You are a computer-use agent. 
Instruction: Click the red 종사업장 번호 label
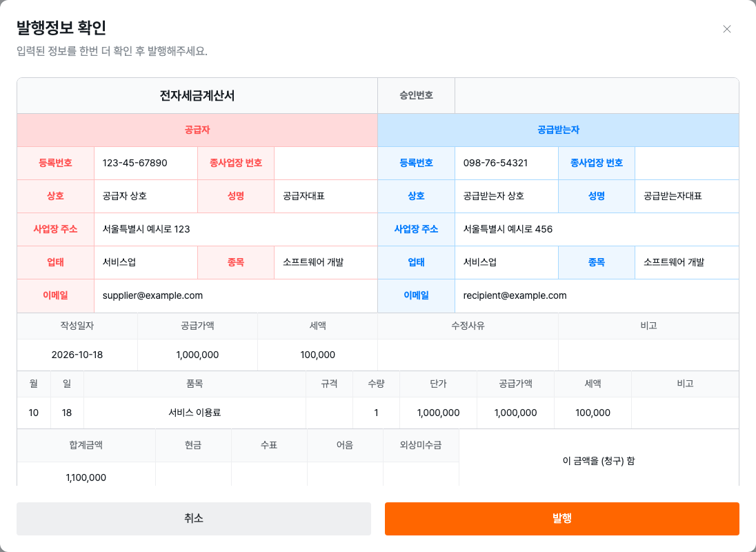click(236, 163)
